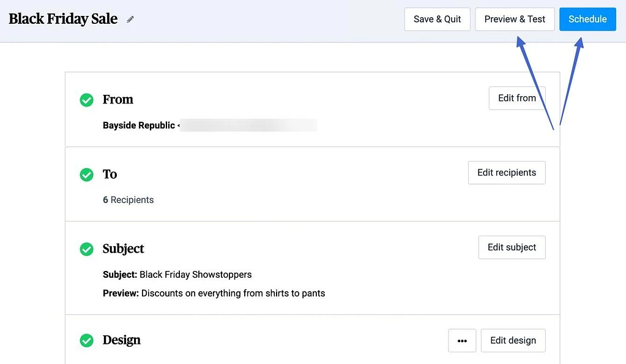Viewport: 626px width, 364px height.
Task: Click the From section heading
Action: pyautogui.click(x=117, y=99)
